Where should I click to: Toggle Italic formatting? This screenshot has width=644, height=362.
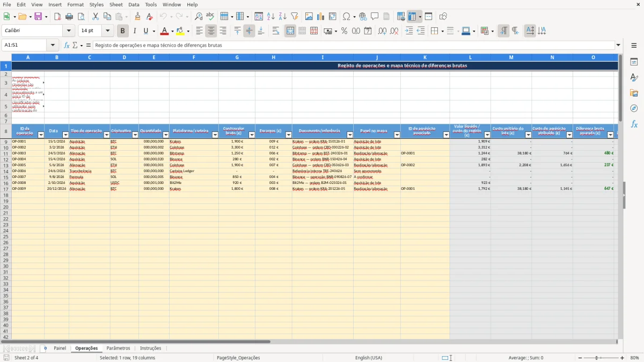[135, 31]
